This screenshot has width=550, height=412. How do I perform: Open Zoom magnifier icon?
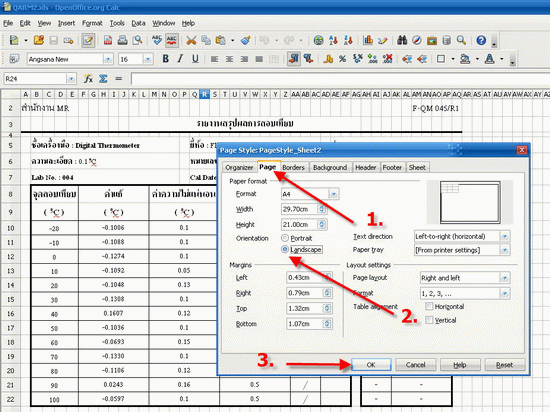(461, 40)
